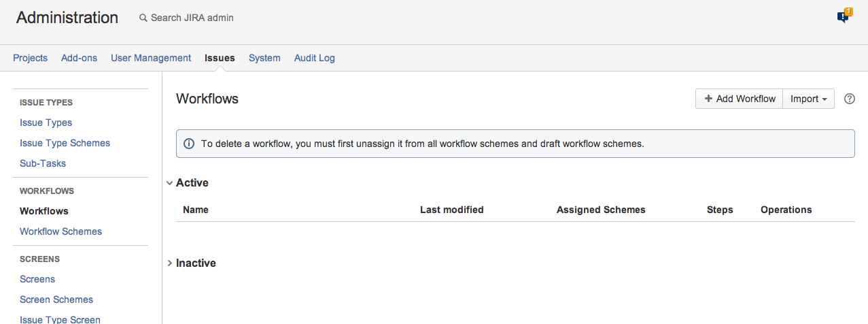
Task: Open Issue Types in sidebar
Action: coord(46,123)
